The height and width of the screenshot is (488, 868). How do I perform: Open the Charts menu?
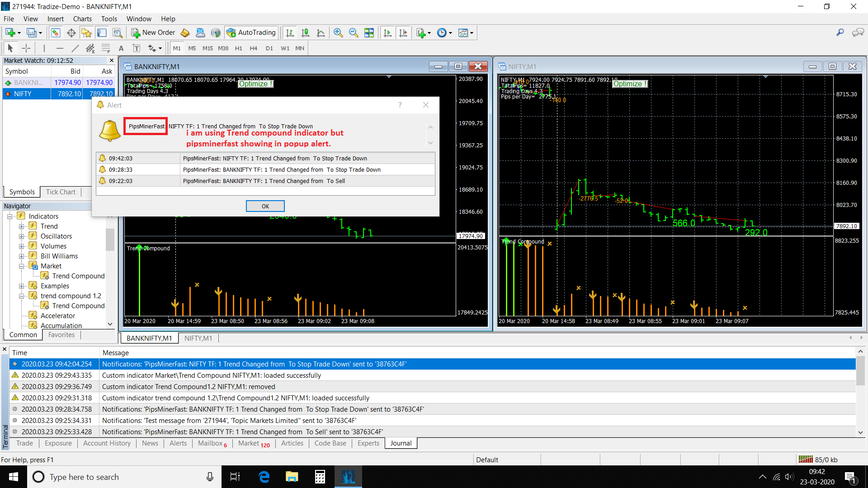tap(82, 19)
